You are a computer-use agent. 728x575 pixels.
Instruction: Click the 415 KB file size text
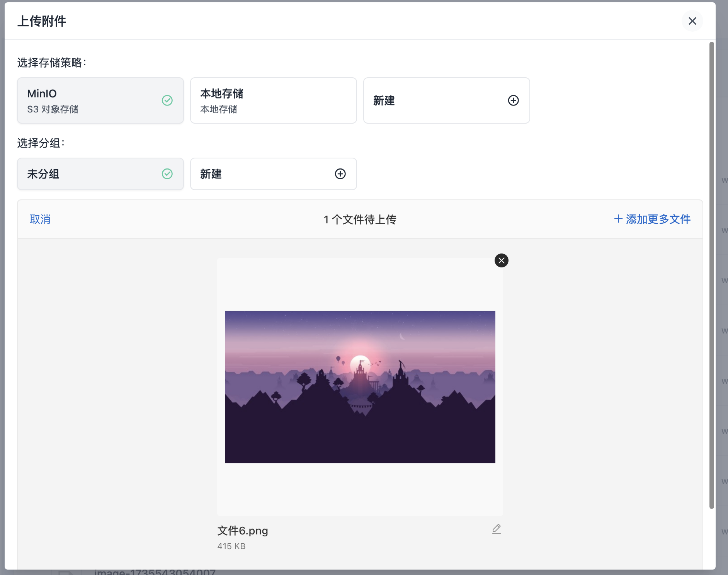click(231, 546)
